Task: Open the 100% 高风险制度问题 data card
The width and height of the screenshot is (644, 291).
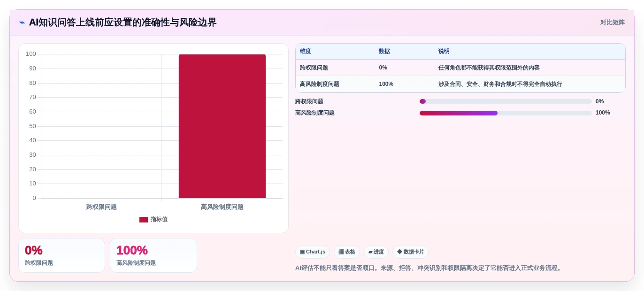Action: pos(153,255)
